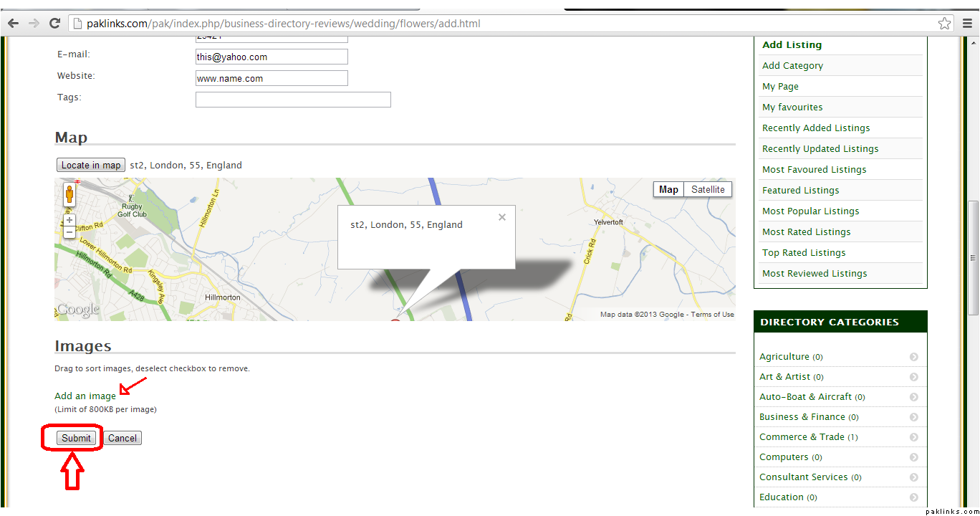Click into the Tags input field
The image size is (980, 516).
pyautogui.click(x=293, y=100)
